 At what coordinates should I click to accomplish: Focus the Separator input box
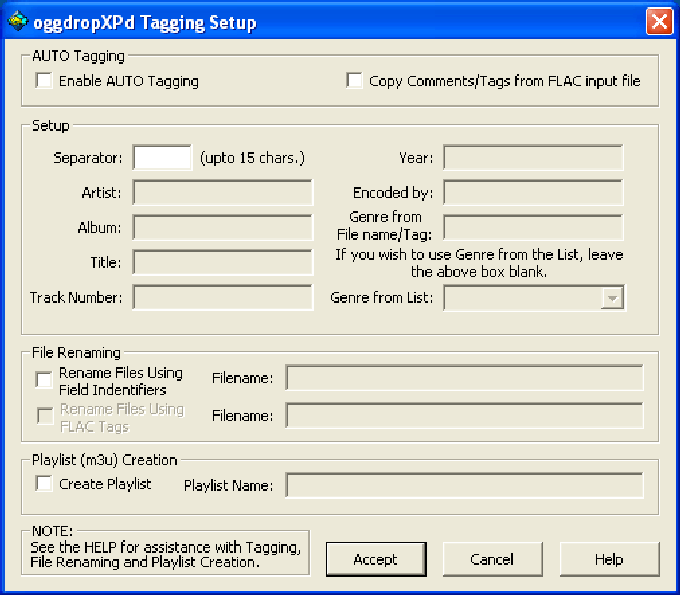tap(162, 157)
